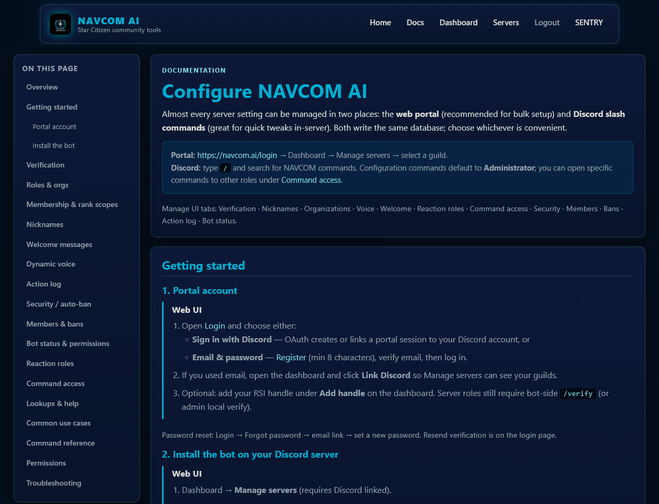The image size is (659, 504).
Task: Jump to Action log in sidebar
Action: (43, 284)
